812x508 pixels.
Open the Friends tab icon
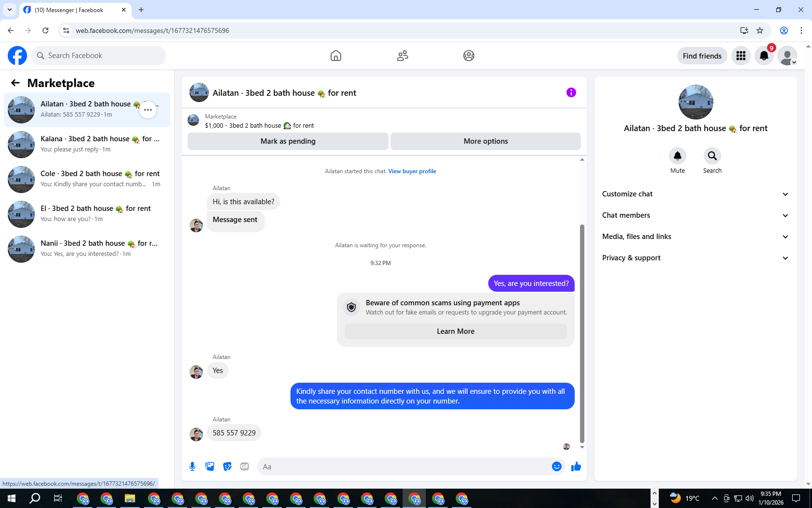(403, 56)
